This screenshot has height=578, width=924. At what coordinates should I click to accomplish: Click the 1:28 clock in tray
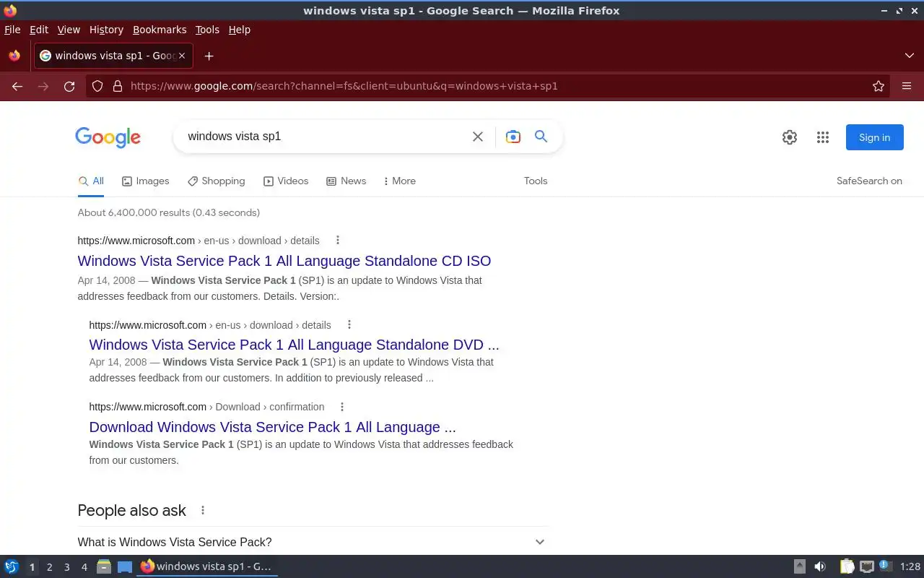[x=910, y=567]
